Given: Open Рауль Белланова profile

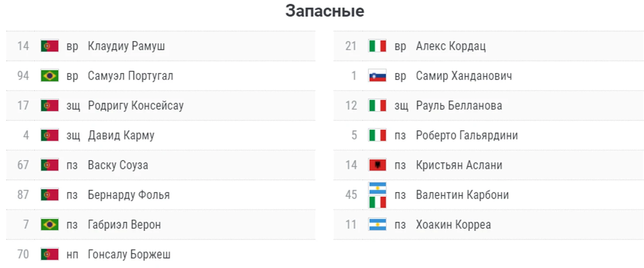Looking at the screenshot, I should [459, 106].
